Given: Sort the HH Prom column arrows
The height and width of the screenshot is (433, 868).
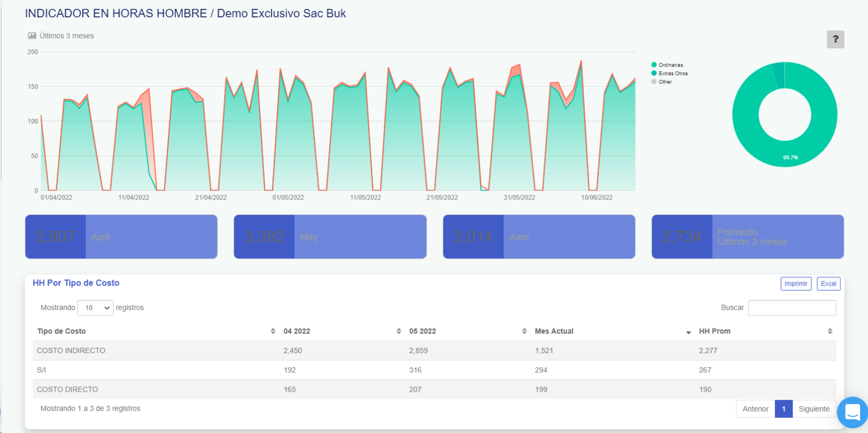Looking at the screenshot, I should 830,331.
